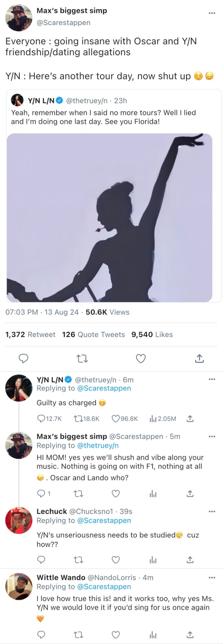
Task: Retweet the main Scarestappen tweet
Action: click(82, 359)
